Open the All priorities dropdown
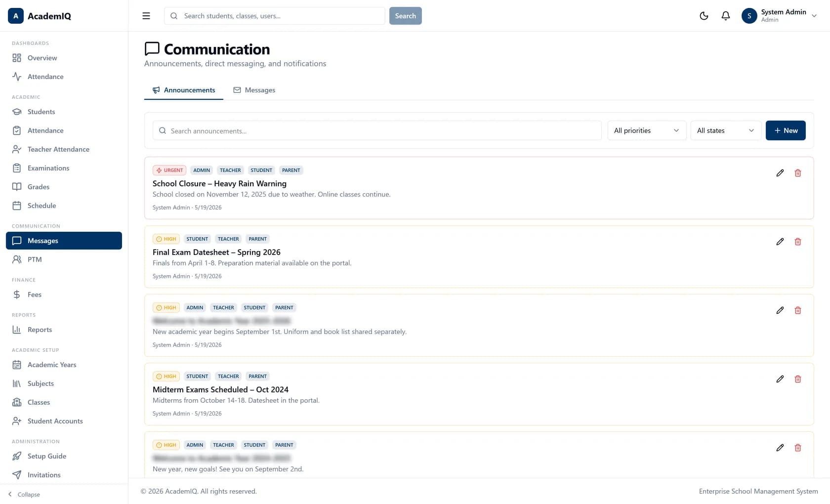Screen dimensions: 830x504 tap(647, 130)
